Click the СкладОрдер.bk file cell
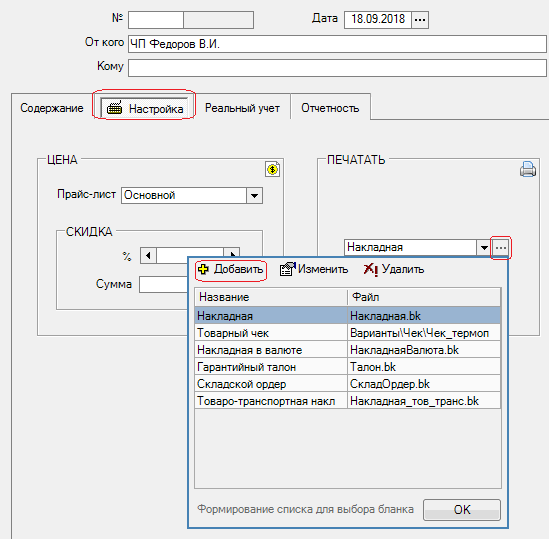The width and height of the screenshot is (549, 539). [x=424, y=384]
